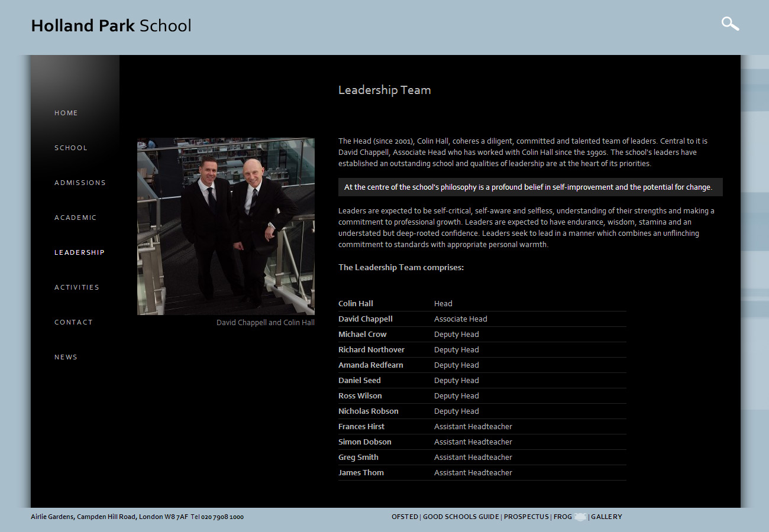
Task: Click the Holland Park School title
Action: (x=111, y=26)
